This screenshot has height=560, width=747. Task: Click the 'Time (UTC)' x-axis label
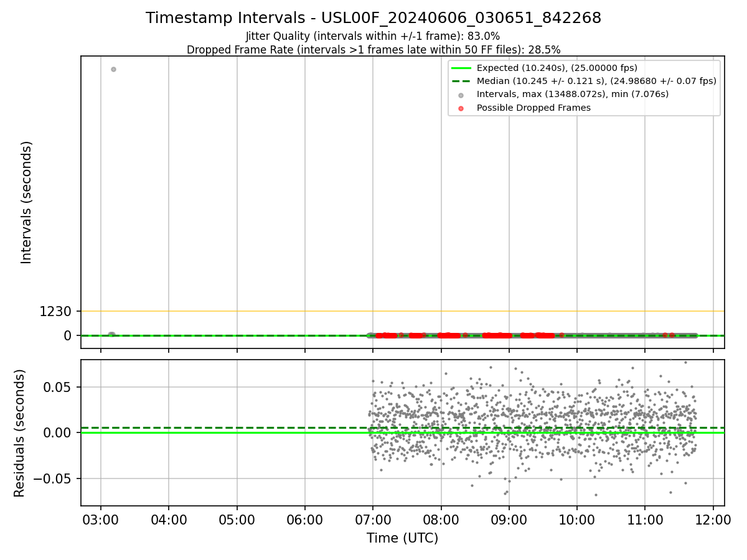point(402,538)
